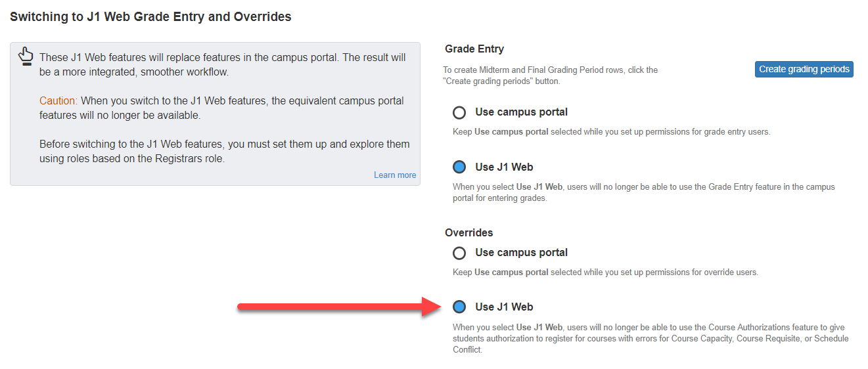Click the Overrides section heading
The image size is (868, 369).
pos(468,232)
